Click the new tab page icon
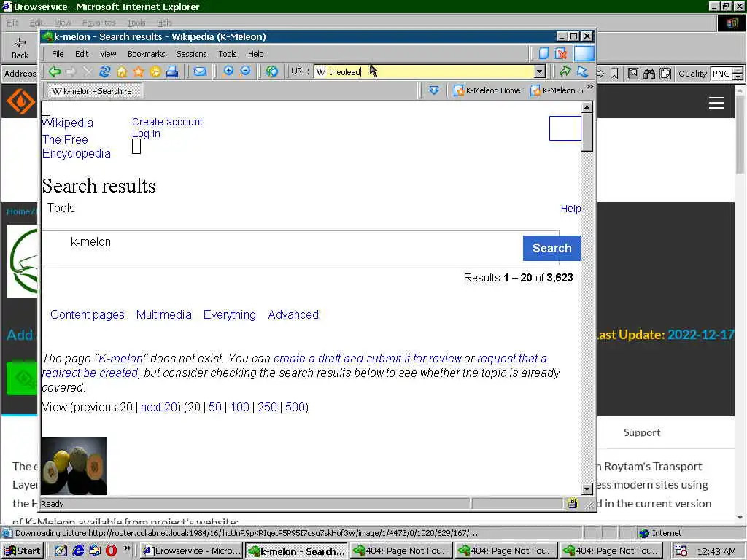The image size is (747, 560). (x=543, y=53)
